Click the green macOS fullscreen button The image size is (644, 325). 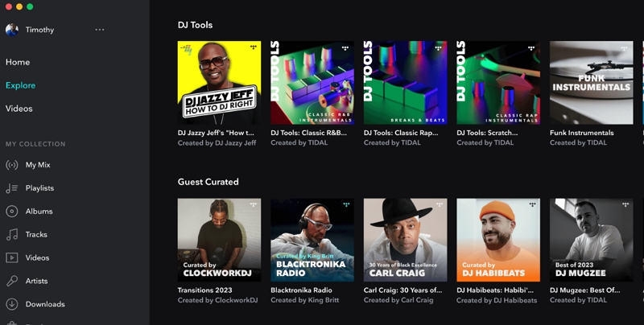30,6
